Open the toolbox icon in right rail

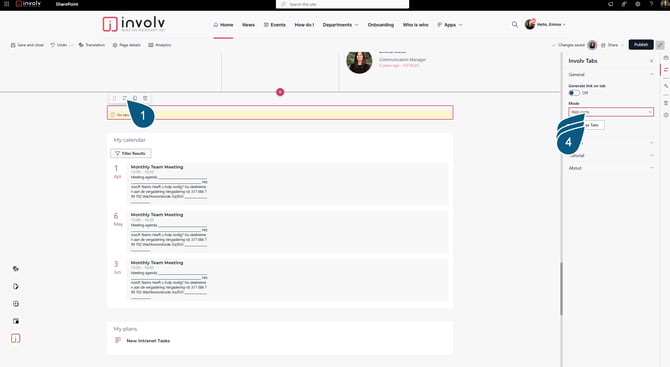point(666,58)
